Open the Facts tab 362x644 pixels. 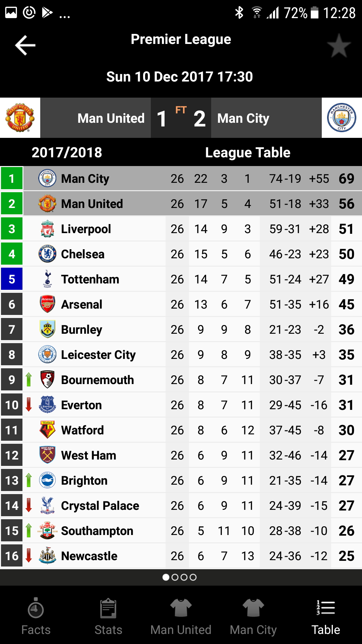coord(36,616)
